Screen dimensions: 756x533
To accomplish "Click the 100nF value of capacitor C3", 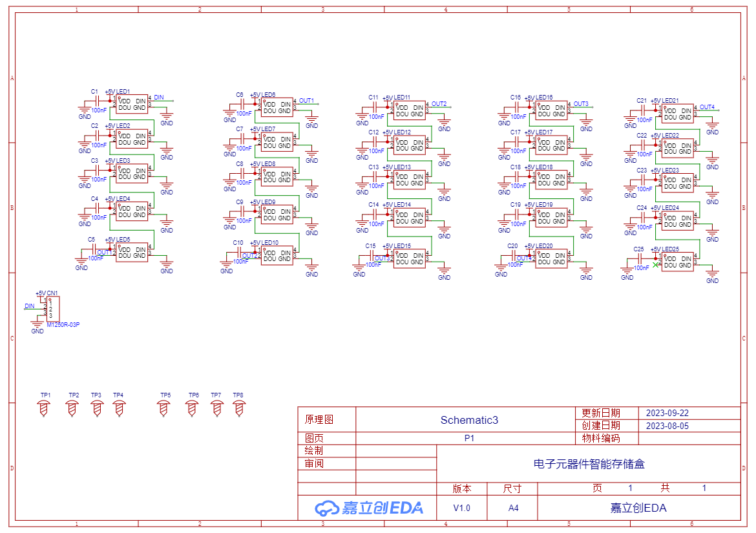I will [x=99, y=179].
